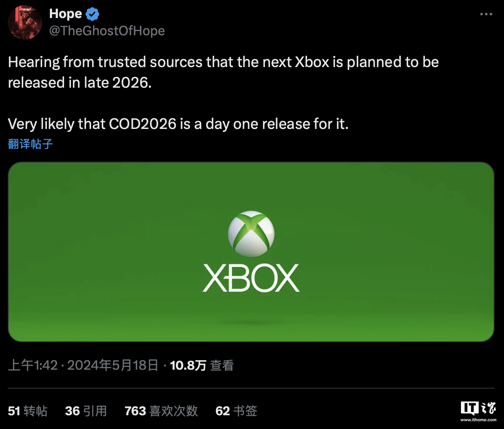Click the blue verified badge
The width and height of the screenshot is (504, 429).
click(x=92, y=14)
